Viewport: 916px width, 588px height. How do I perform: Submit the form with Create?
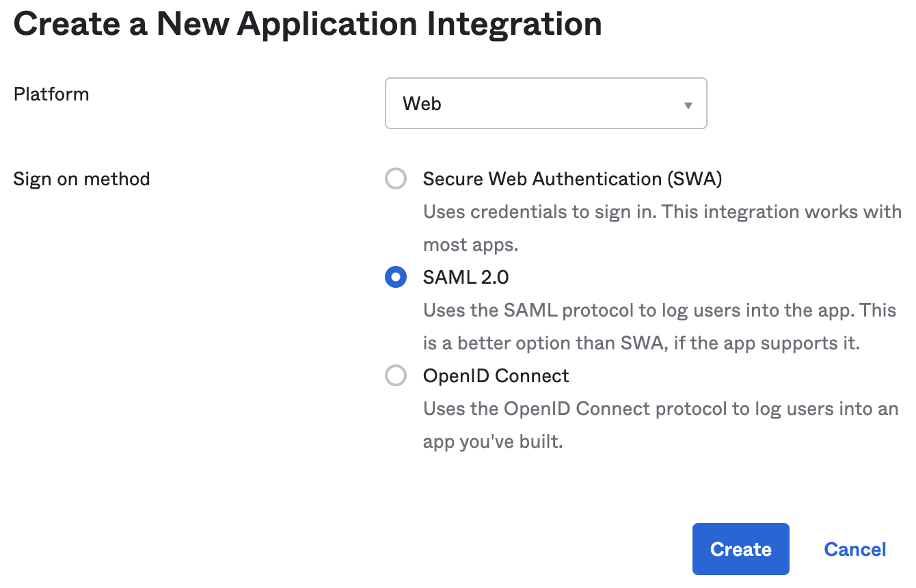point(740,548)
